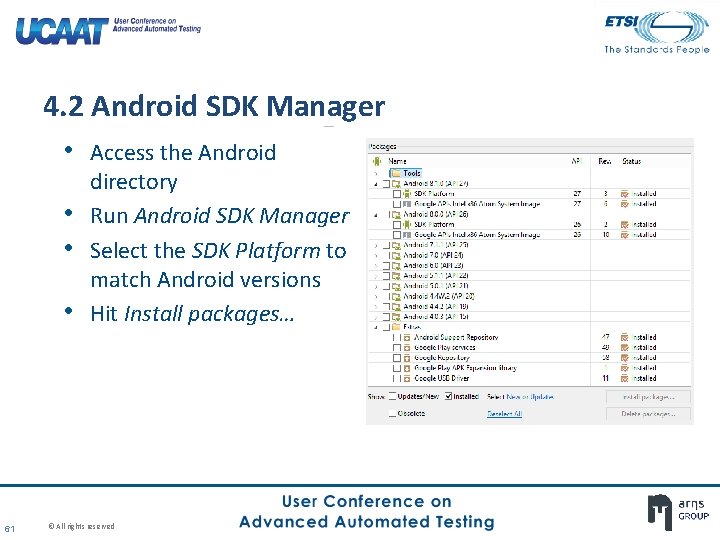
Task: Click the Android 5.0.1 (API 21) package icon
Action: (396, 286)
